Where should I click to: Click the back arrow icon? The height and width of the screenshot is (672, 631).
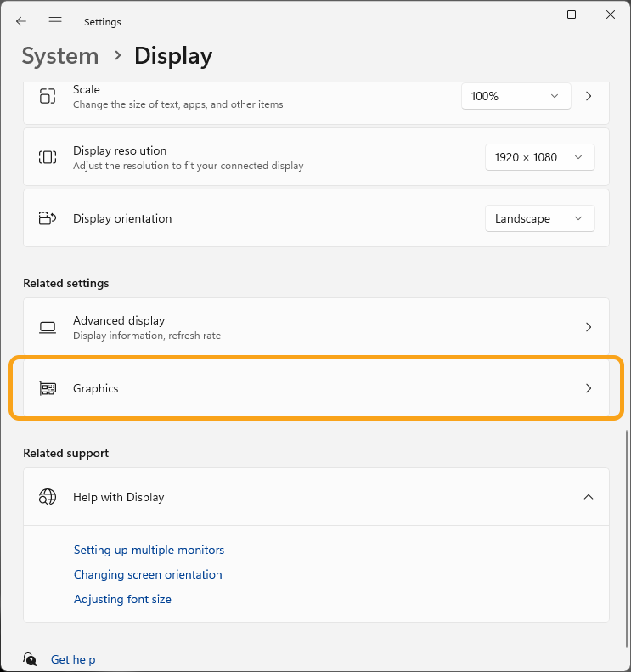pos(21,21)
